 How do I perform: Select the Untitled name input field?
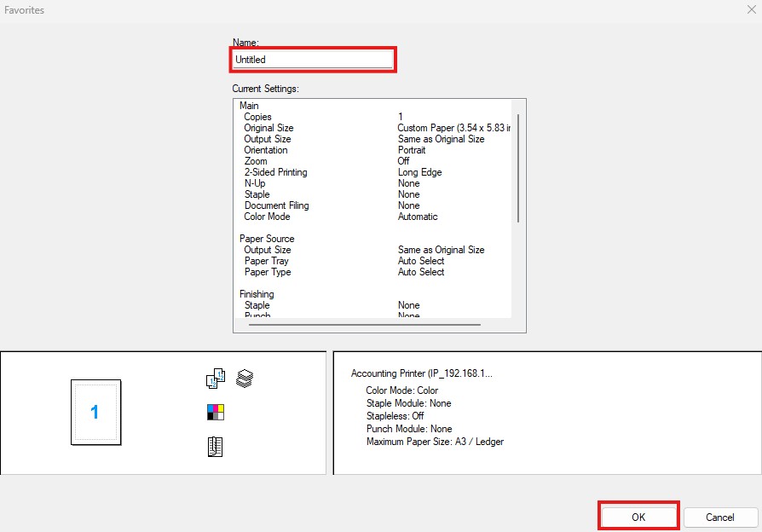[313, 59]
